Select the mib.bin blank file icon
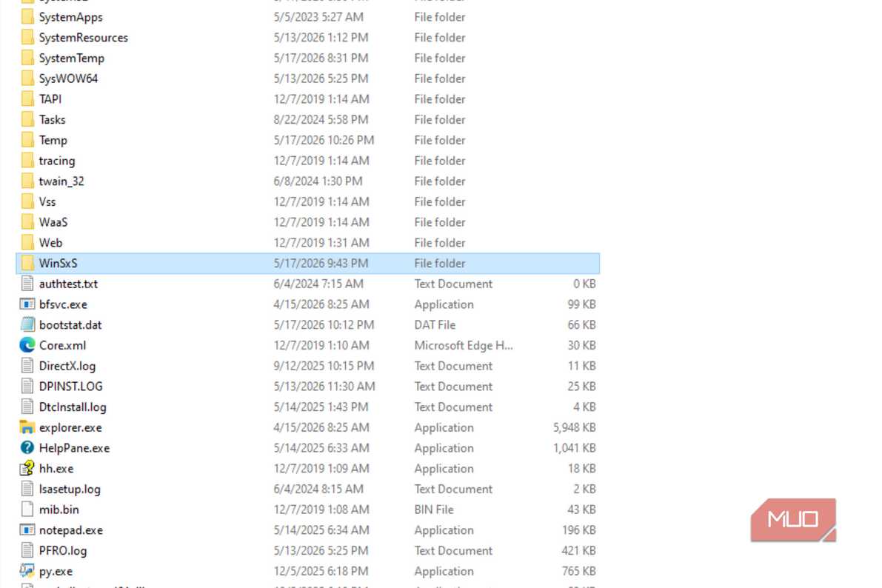The width and height of the screenshot is (882, 588). click(x=27, y=510)
